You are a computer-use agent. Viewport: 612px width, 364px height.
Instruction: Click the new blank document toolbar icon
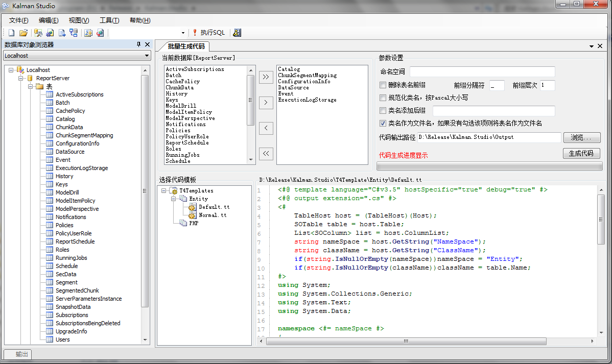11,33
